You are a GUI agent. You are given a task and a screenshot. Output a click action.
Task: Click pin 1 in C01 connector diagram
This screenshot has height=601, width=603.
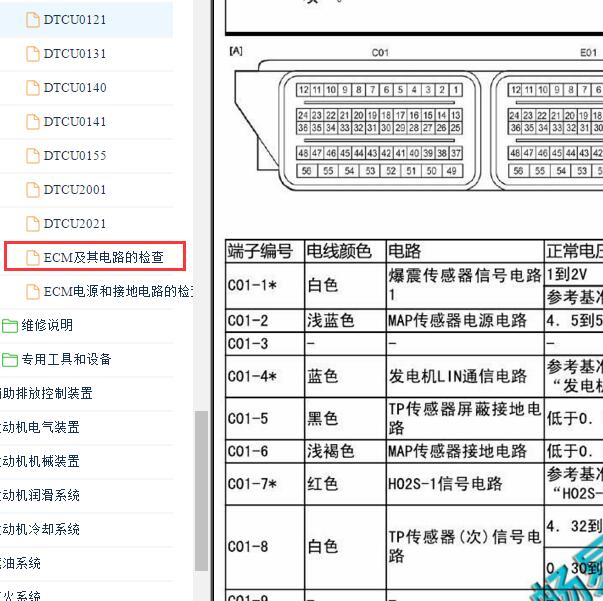click(456, 90)
